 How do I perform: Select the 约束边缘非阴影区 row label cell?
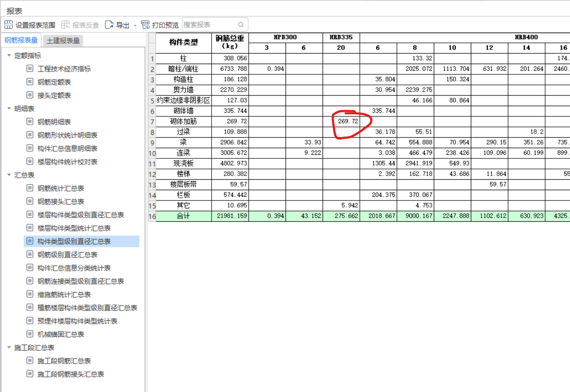point(184,100)
